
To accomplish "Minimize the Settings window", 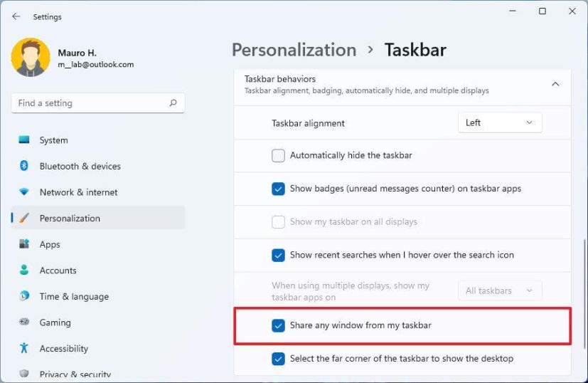I will [513, 11].
